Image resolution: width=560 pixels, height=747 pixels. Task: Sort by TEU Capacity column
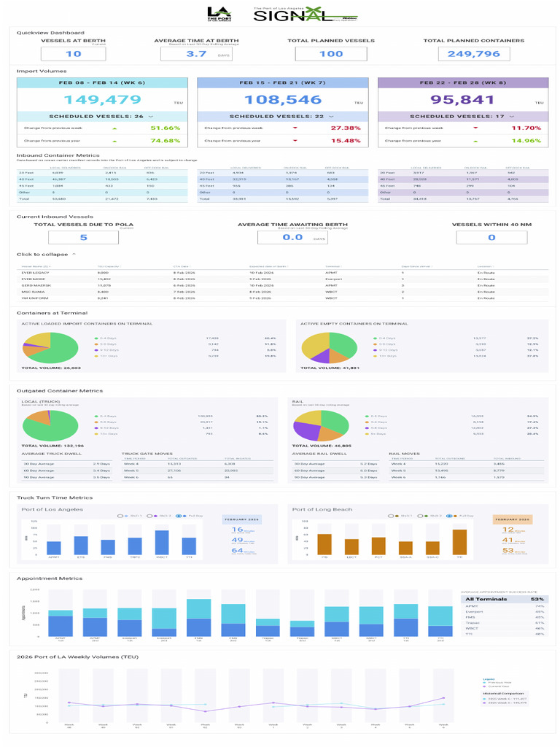pyautogui.click(x=109, y=266)
